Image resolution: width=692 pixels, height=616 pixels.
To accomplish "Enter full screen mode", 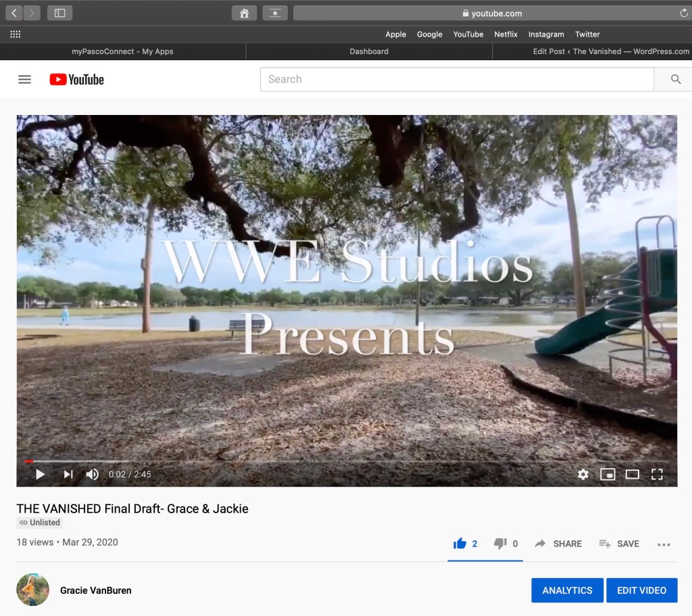I will 657,475.
